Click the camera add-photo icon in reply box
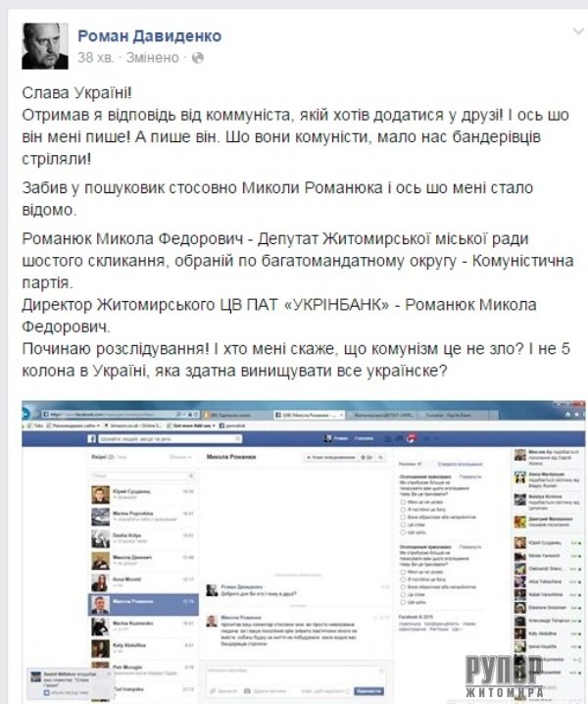Image resolution: width=588 pixels, height=704 pixels. click(247, 691)
